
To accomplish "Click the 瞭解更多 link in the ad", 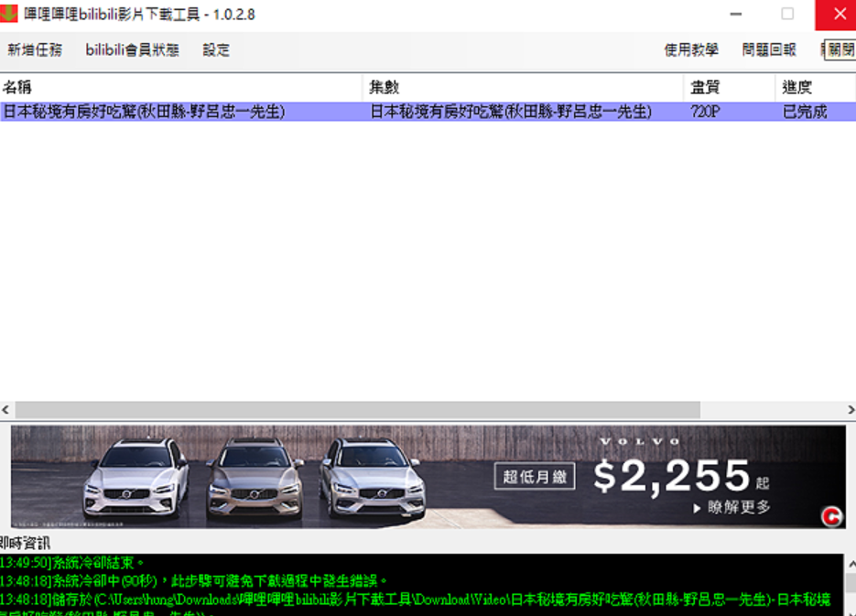I will coord(731,508).
